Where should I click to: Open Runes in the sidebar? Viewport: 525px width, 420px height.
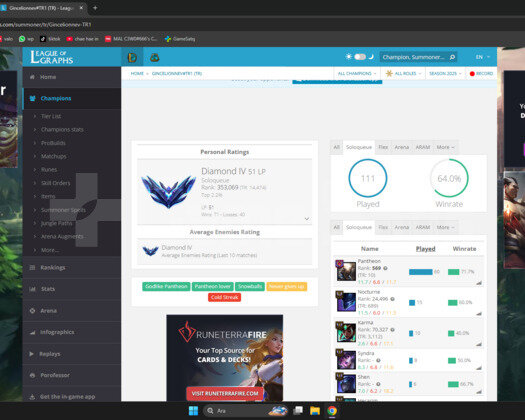[x=49, y=170]
